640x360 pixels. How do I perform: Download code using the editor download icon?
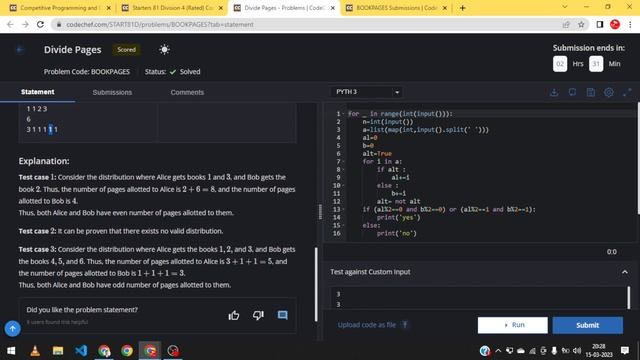(554, 92)
